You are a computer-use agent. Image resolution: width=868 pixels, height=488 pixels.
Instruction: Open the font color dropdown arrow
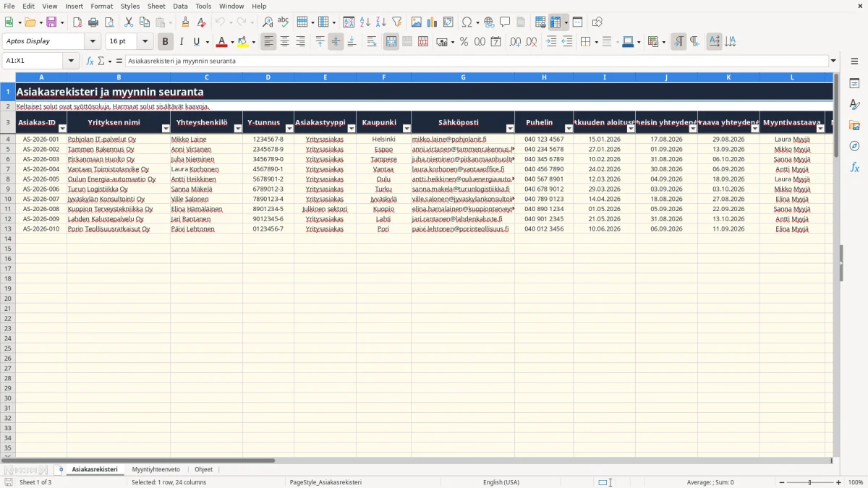pos(231,42)
